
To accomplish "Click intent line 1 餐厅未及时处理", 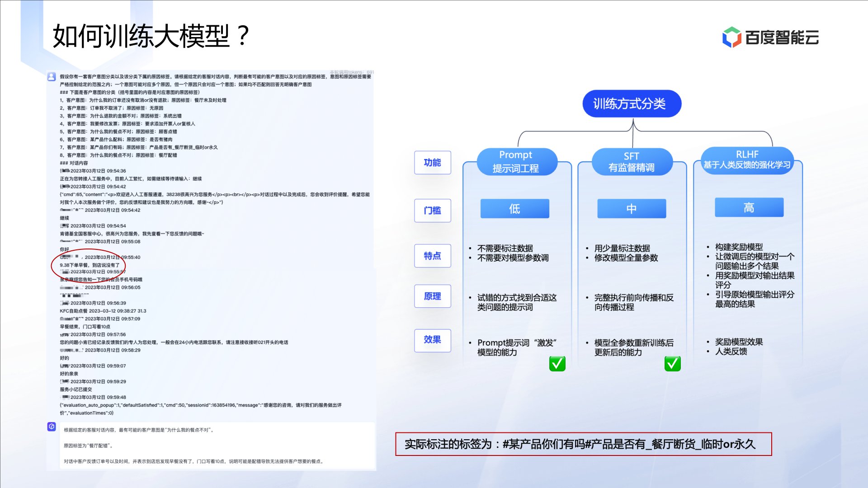I will (143, 100).
